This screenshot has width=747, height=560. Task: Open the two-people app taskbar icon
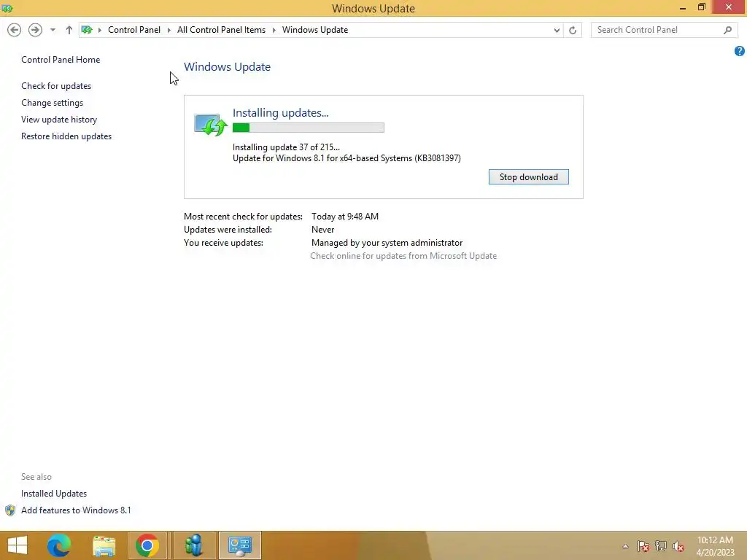click(x=194, y=545)
